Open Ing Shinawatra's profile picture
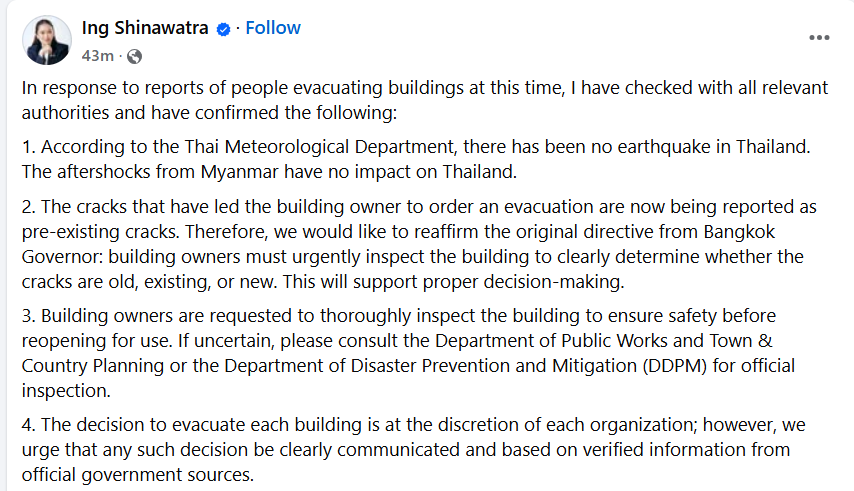The image size is (854, 491). (47, 40)
